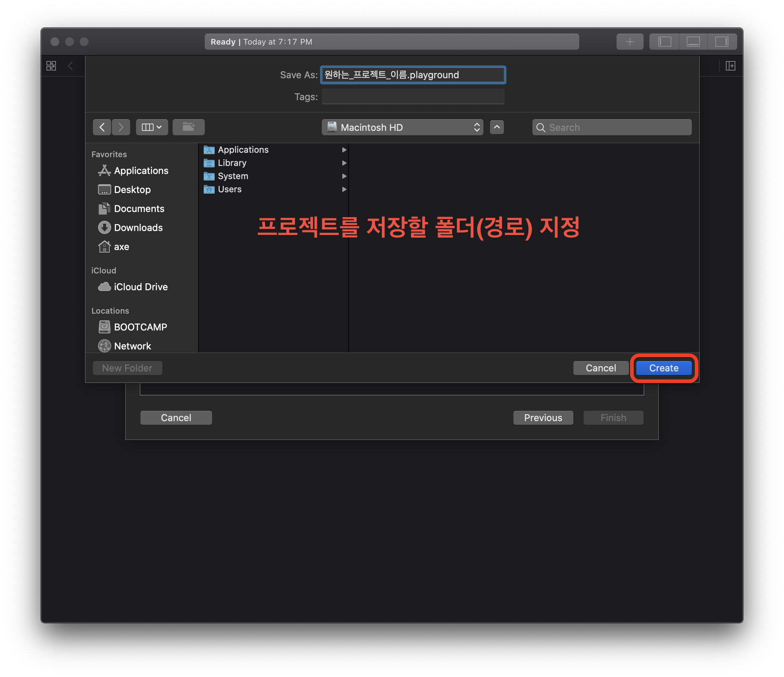Click Cancel in the save dialog
This screenshot has height=677, width=784.
tap(600, 368)
